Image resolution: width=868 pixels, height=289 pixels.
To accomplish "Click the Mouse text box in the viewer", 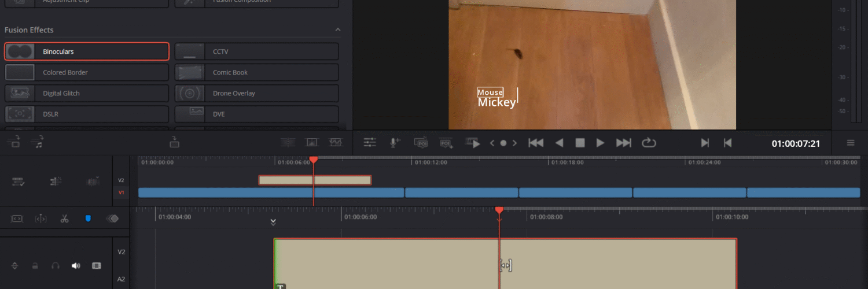I will pyautogui.click(x=490, y=92).
